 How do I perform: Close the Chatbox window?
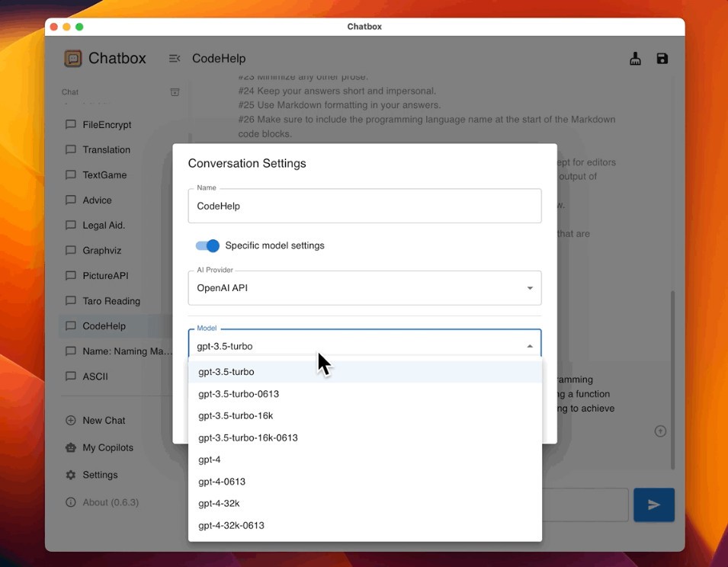pyautogui.click(x=54, y=27)
